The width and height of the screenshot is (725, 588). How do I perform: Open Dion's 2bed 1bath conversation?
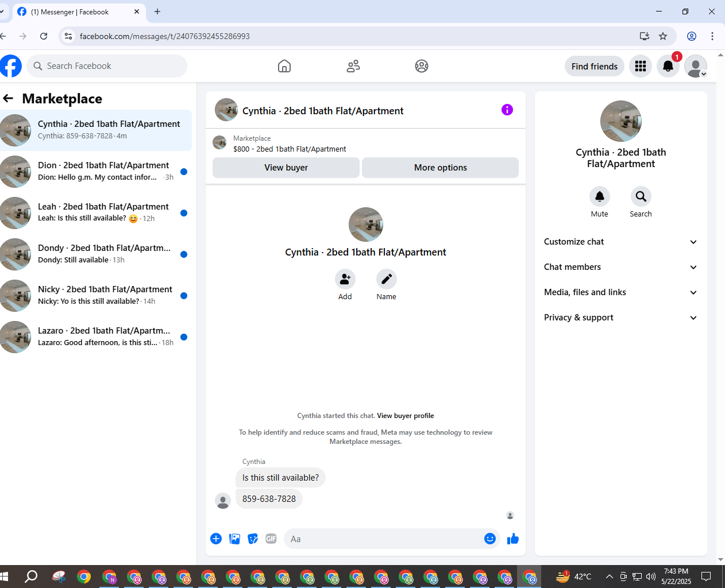[96, 172]
